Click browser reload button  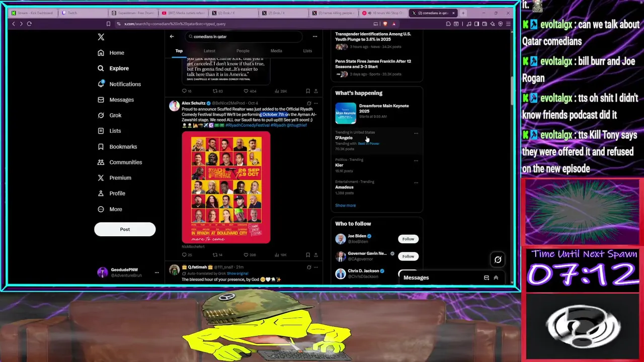coord(29,24)
